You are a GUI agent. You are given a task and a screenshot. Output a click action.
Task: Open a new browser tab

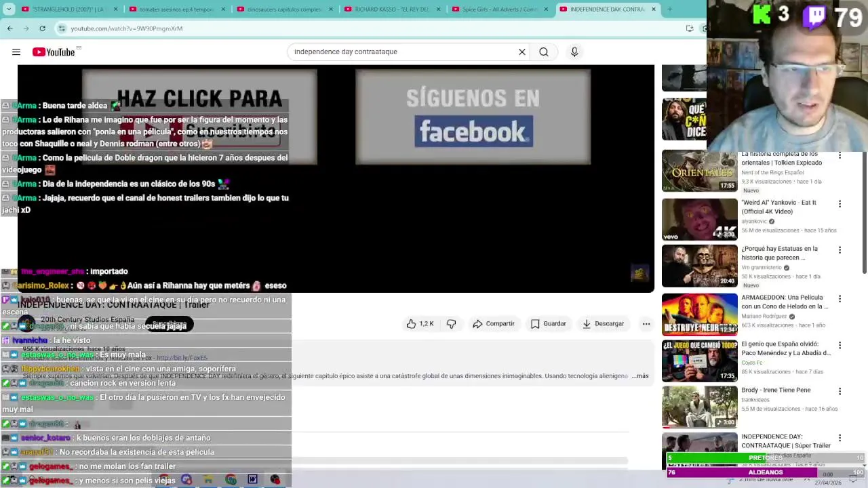(669, 9)
